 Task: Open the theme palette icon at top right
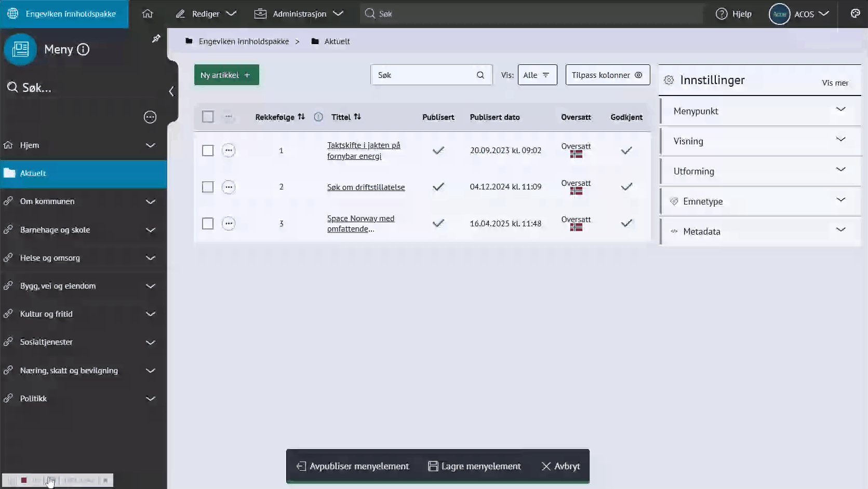[855, 13]
